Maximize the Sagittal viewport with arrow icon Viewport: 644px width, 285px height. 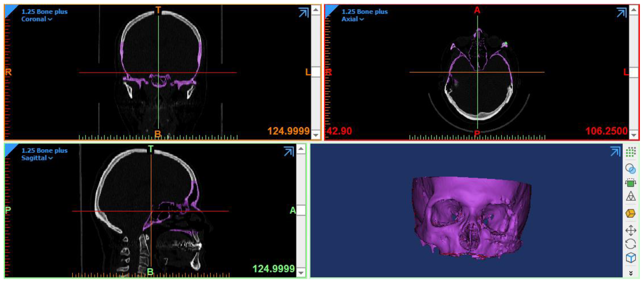click(289, 151)
